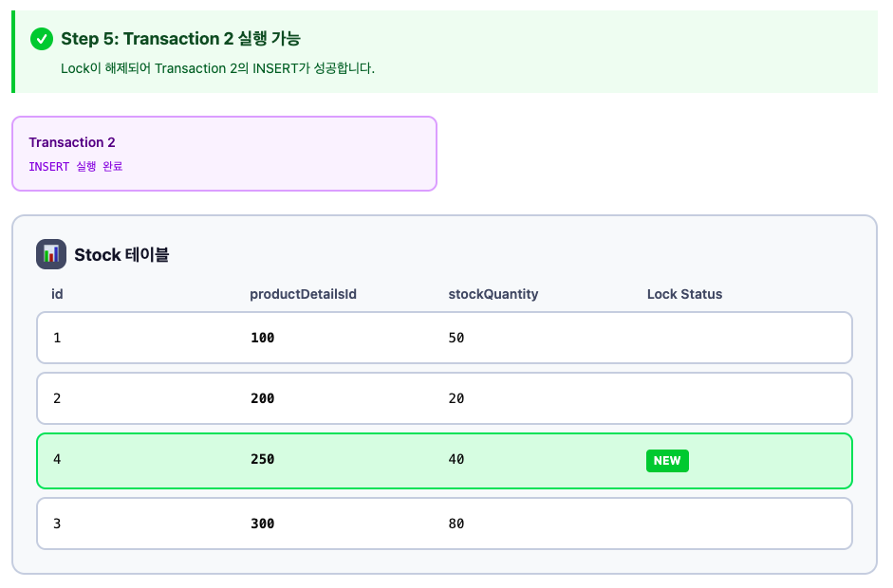The height and width of the screenshot is (588, 893).
Task: Select the highlighted new row with id 4
Action: click(444, 461)
